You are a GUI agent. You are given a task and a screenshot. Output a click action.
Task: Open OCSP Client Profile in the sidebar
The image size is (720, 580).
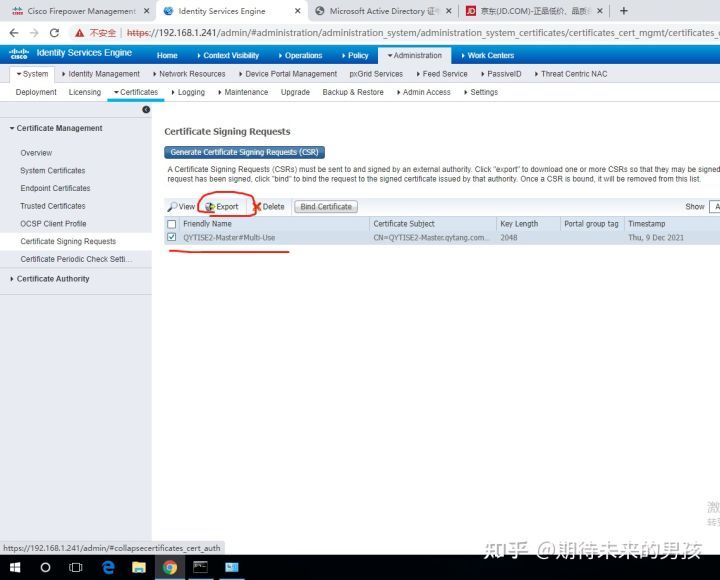point(53,224)
